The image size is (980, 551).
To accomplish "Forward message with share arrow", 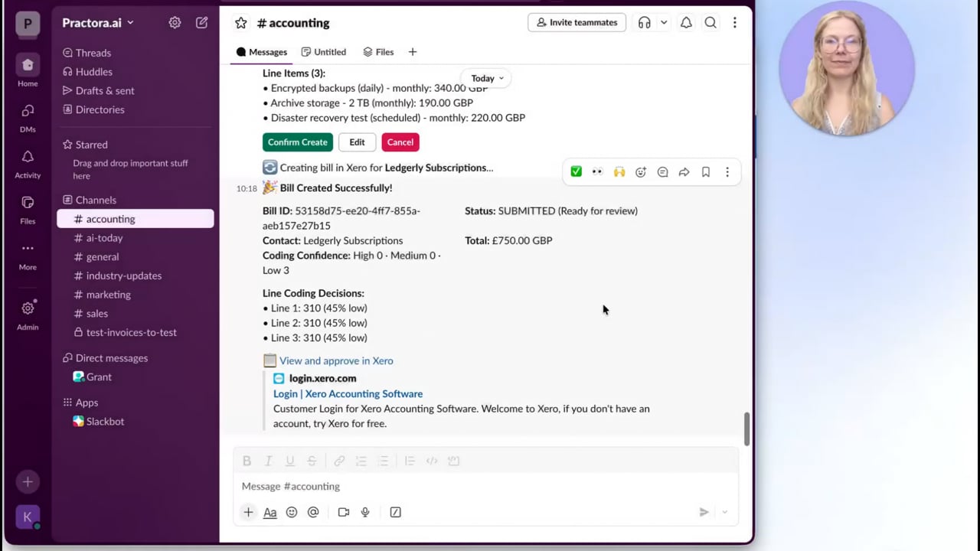I will click(684, 172).
